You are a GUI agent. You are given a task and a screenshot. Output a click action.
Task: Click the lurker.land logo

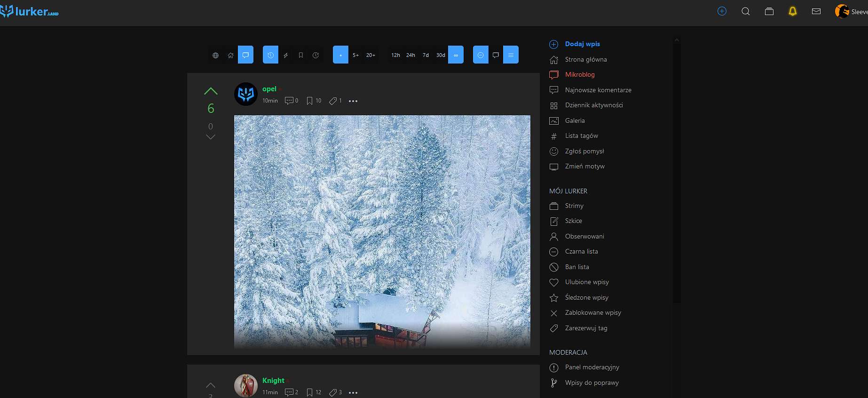coord(30,11)
